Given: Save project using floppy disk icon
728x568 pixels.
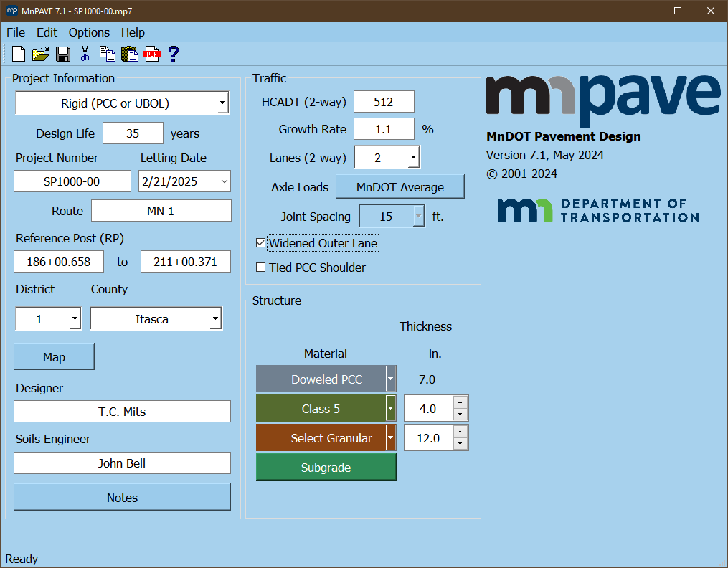Looking at the screenshot, I should 63,54.
